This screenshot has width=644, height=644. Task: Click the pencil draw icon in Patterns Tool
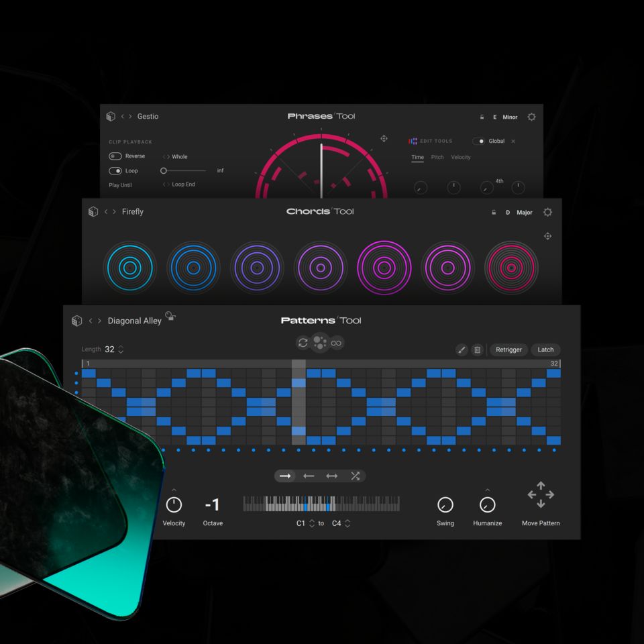462,350
